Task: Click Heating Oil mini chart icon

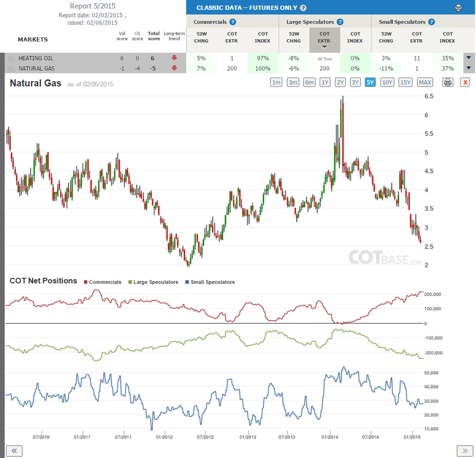Action: tap(12, 58)
